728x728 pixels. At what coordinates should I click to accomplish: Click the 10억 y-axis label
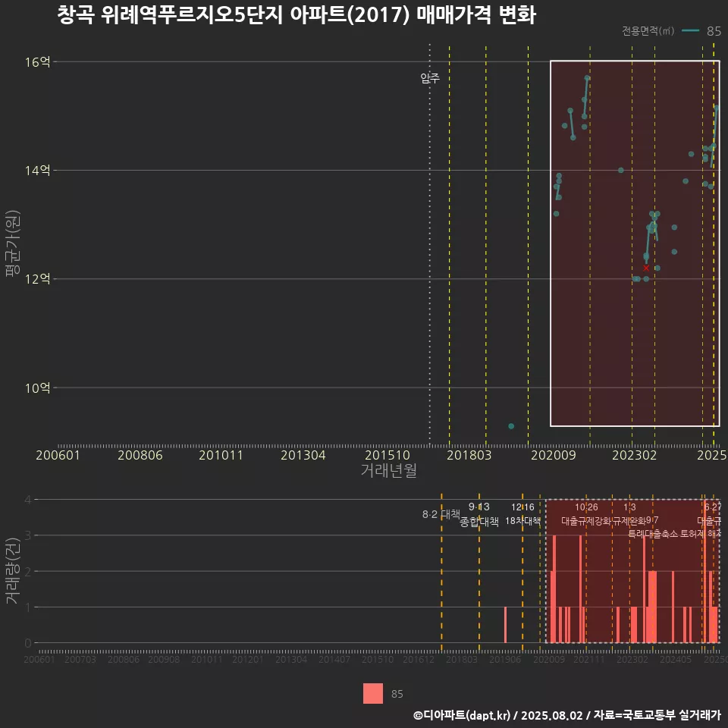pos(38,388)
